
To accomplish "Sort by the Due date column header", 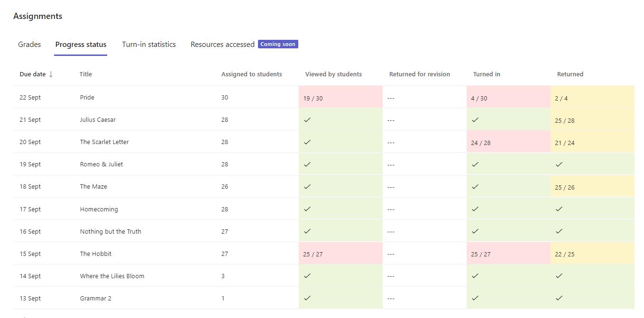I will click(x=33, y=74).
